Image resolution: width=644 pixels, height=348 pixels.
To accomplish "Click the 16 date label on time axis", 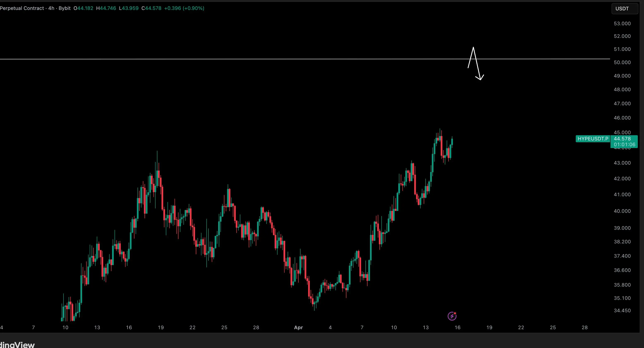I will (x=457, y=328).
